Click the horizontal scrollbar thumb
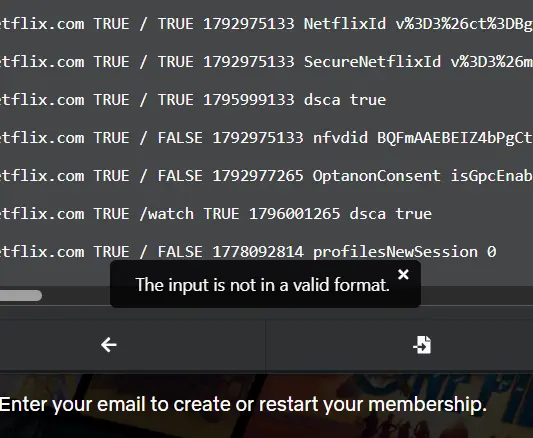 click(x=20, y=296)
